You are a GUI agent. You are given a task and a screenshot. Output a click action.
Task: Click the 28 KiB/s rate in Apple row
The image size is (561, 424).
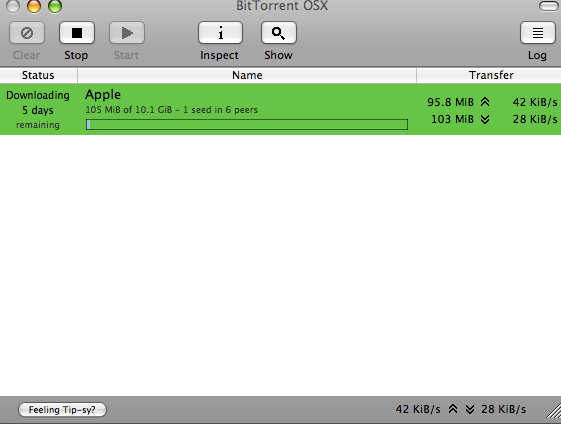tap(535, 119)
